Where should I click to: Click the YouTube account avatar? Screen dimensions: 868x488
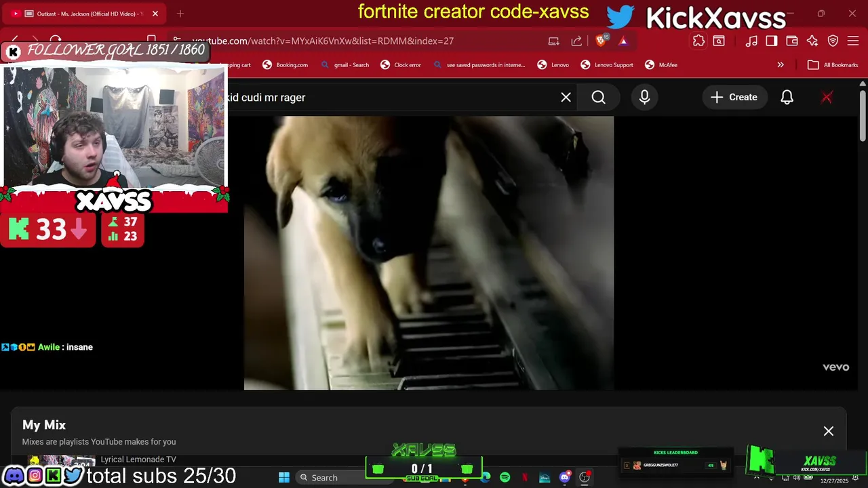827,98
